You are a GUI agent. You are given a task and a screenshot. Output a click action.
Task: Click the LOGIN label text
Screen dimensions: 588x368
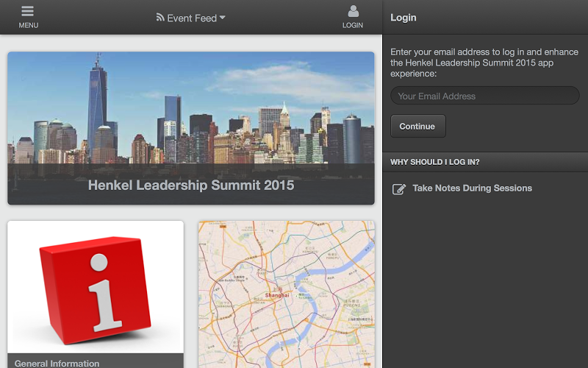pos(353,25)
